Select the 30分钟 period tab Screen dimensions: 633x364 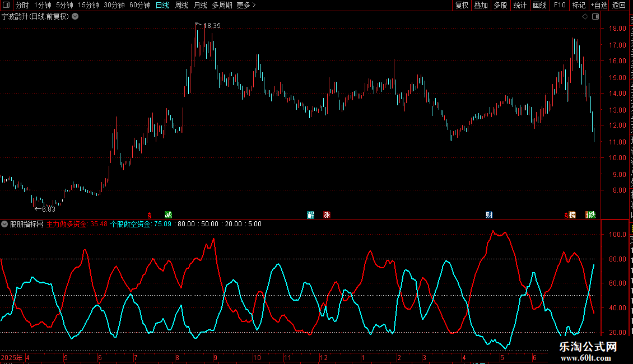[x=114, y=5]
